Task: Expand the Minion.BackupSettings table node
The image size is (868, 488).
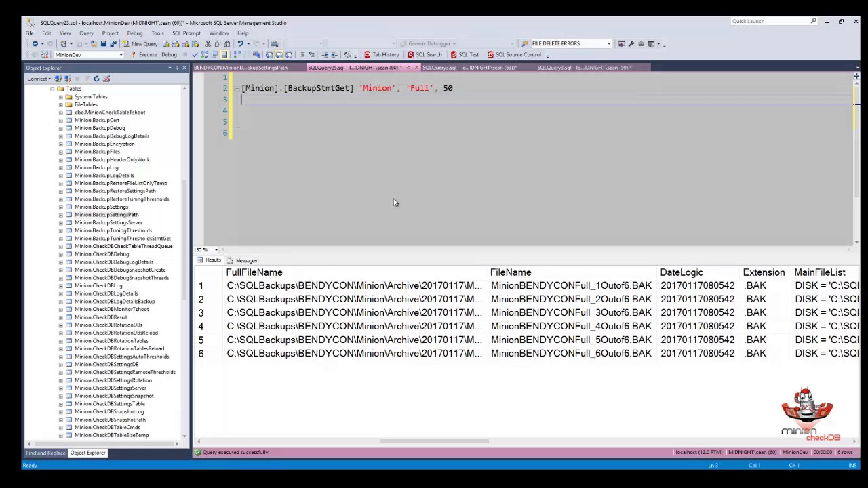Action: pos(60,207)
